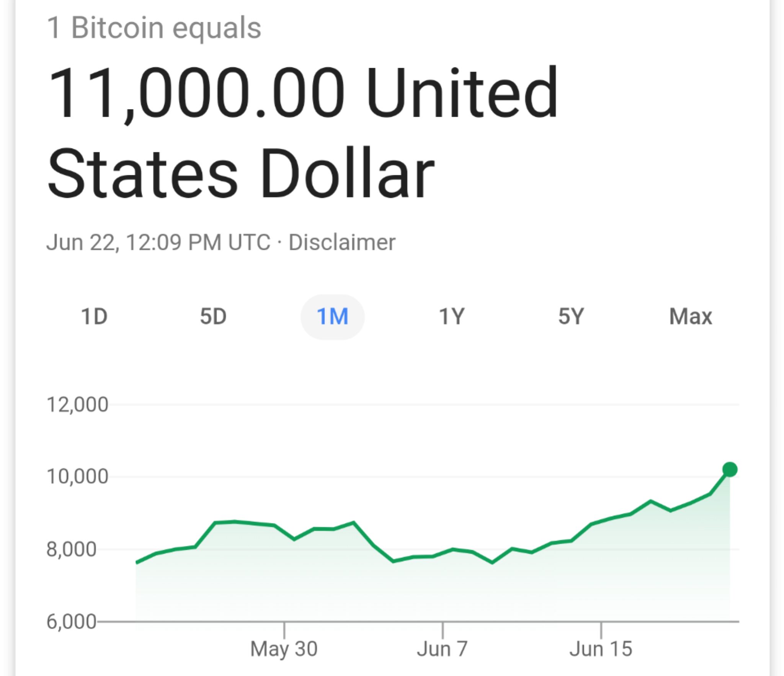Click the green endpoint dot on chart
The image size is (784, 676).
pyautogui.click(x=730, y=469)
